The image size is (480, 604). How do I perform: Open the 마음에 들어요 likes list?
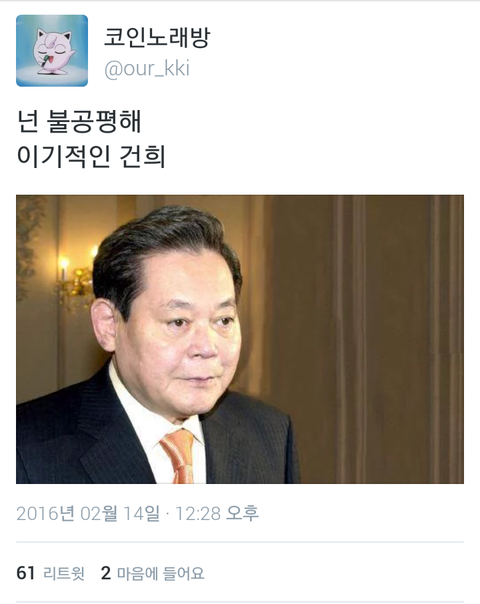pos(160,573)
